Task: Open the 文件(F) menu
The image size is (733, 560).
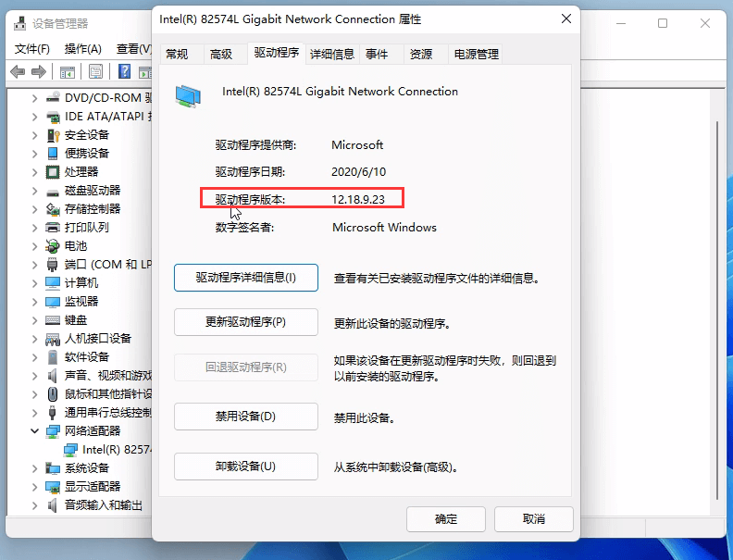Action: pos(32,48)
